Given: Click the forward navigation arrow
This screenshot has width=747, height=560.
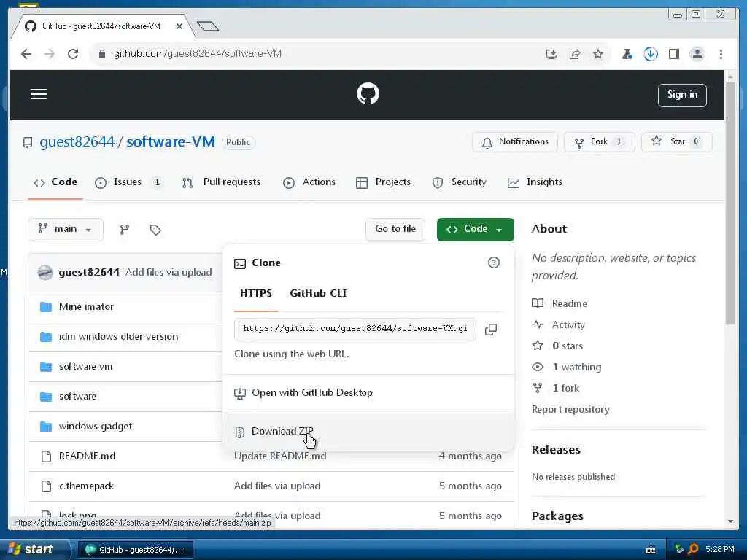Looking at the screenshot, I should pos(50,54).
